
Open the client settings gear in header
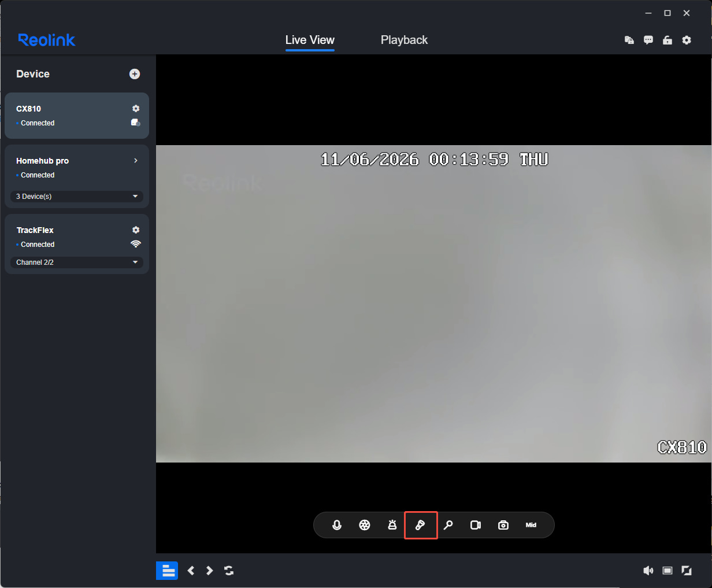[x=687, y=40]
